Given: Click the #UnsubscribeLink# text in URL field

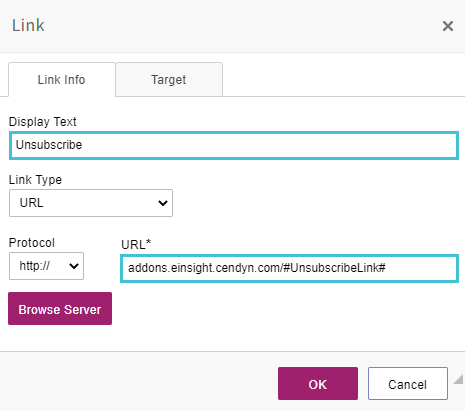Looking at the screenshot, I should coord(334,268).
